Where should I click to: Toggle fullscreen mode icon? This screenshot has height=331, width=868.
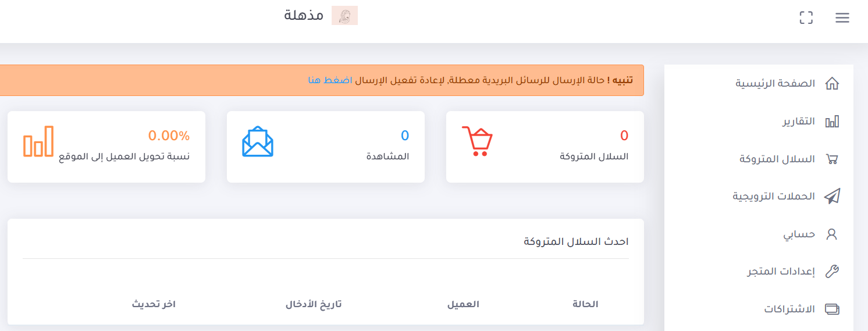806,17
